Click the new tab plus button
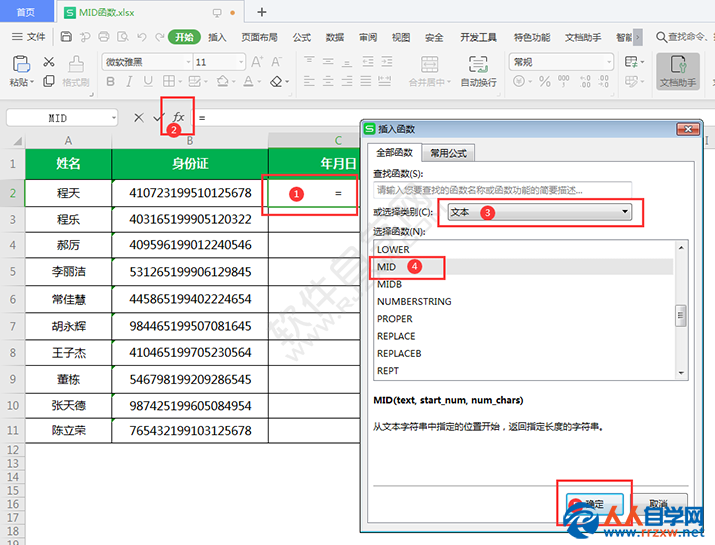The height and width of the screenshot is (545, 715). [x=262, y=12]
